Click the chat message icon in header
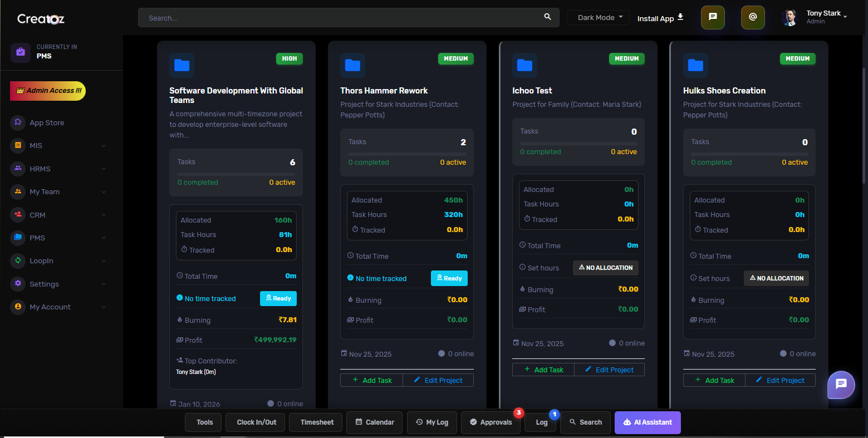 (x=712, y=17)
